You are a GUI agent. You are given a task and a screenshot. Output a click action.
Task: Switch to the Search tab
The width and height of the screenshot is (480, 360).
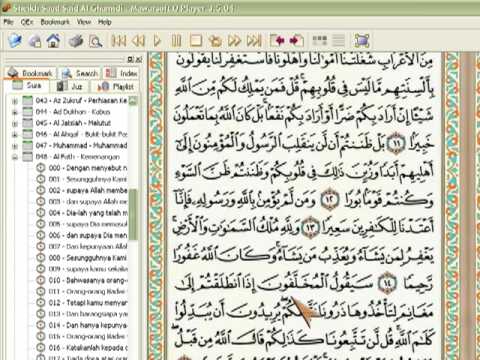(80, 73)
